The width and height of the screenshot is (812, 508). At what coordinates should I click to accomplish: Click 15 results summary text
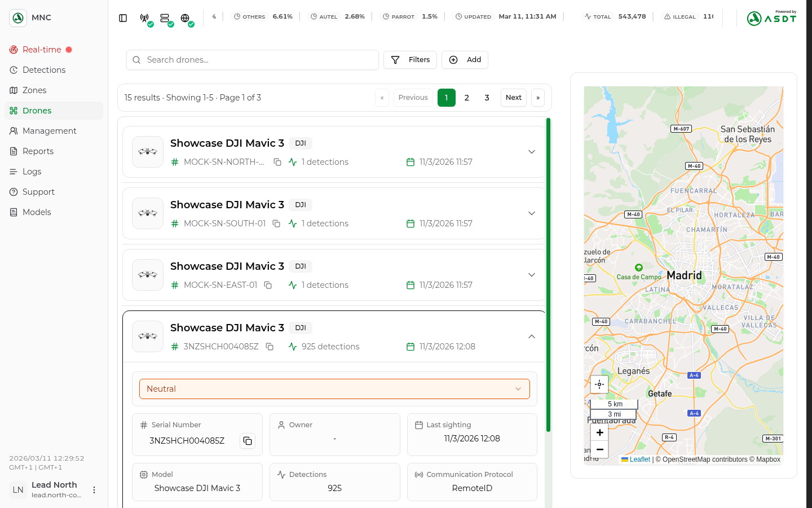point(193,98)
